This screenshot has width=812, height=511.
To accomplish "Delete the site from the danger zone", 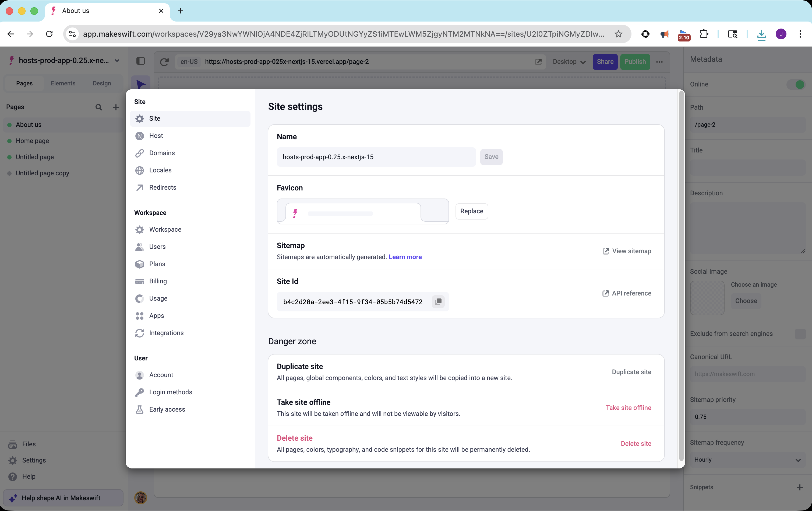I will coord(636,443).
